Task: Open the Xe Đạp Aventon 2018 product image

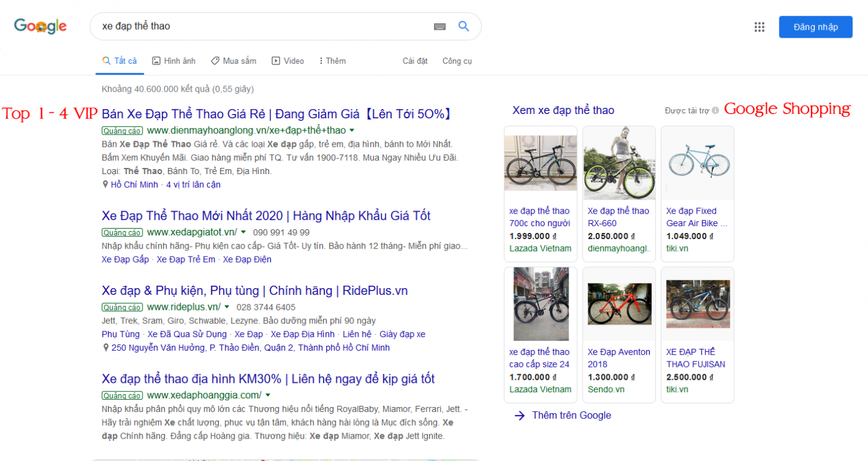Action: click(619, 304)
